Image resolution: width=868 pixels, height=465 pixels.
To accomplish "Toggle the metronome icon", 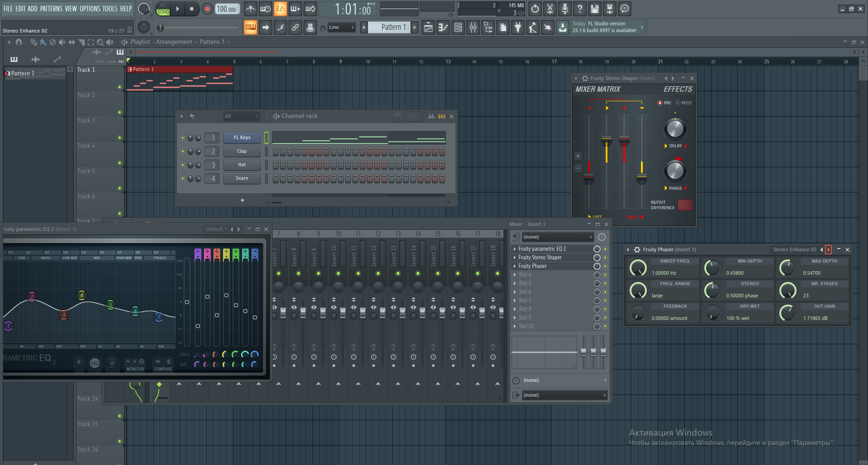I will pyautogui.click(x=250, y=9).
